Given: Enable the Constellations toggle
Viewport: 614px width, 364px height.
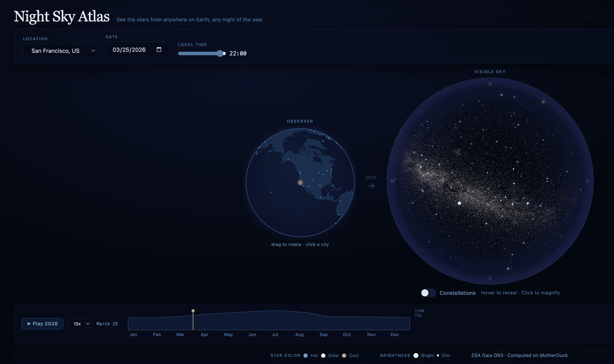Looking at the screenshot, I should point(428,293).
